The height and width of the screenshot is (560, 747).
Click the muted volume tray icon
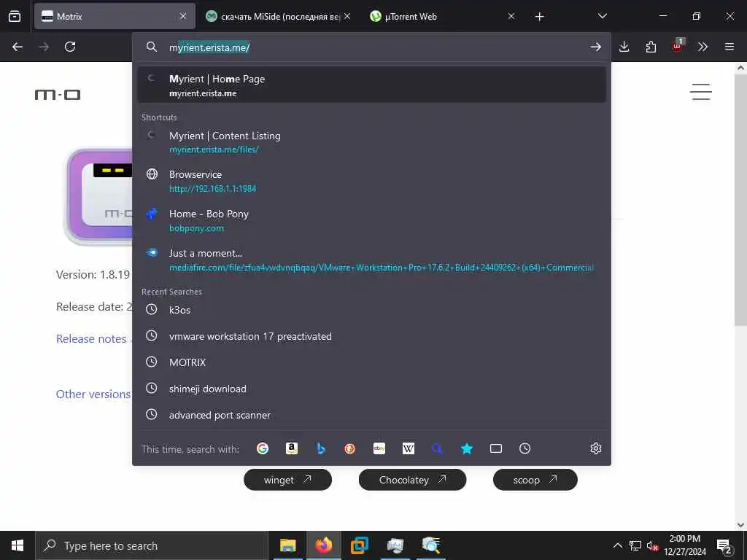[x=652, y=545]
